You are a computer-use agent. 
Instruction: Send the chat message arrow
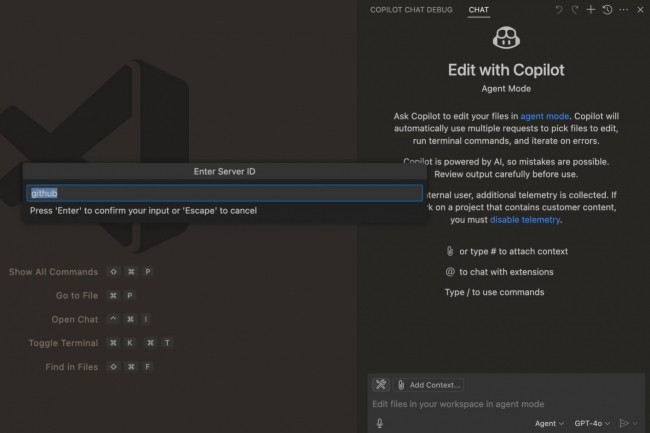click(623, 423)
